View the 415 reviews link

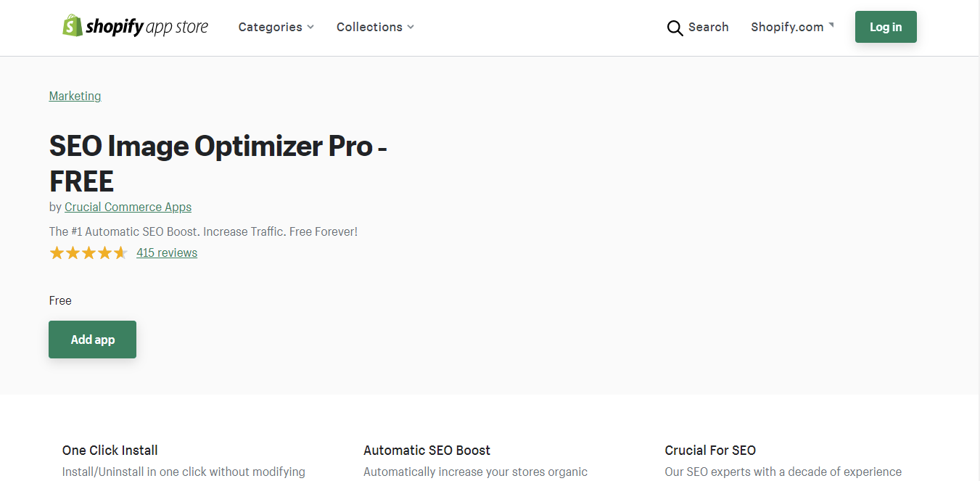167,252
